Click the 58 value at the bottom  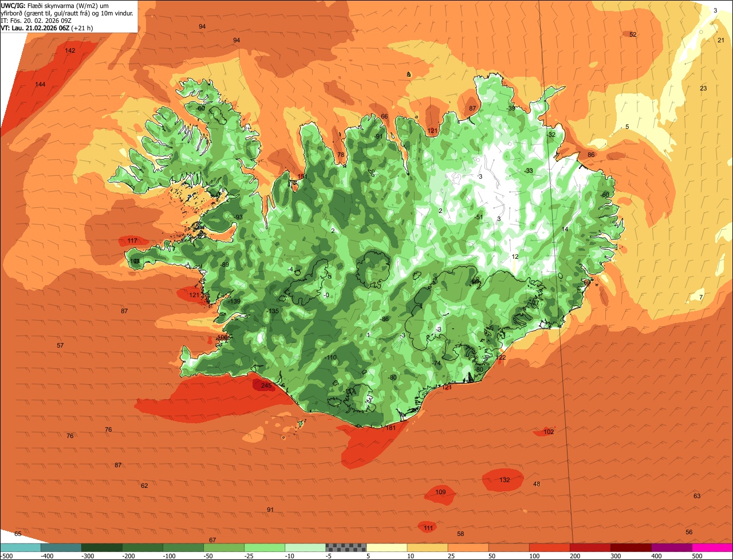click(x=460, y=534)
